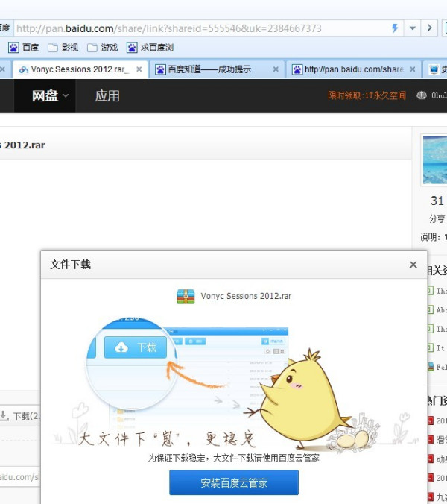Screen dimensions: 447x504
Task: Open the address bar history dropdown arrow
Action: click(412, 28)
